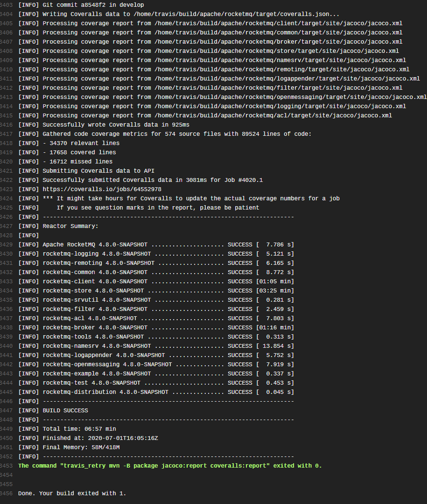This screenshot has width=427, height=504.
Task: Select the rocketmq-distribution SUCCESS row
Action: 156,392
